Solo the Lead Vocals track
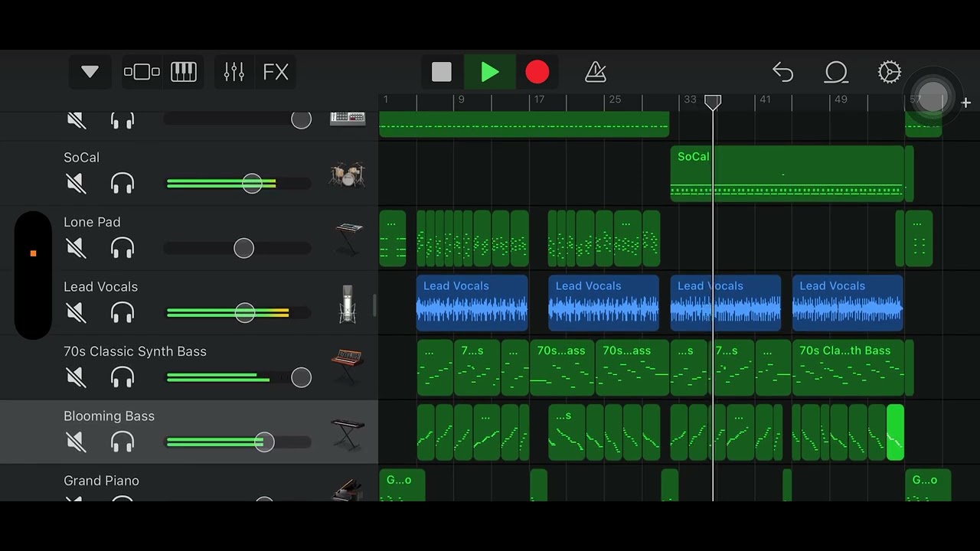Screen dimensions: 980x551 (122, 312)
